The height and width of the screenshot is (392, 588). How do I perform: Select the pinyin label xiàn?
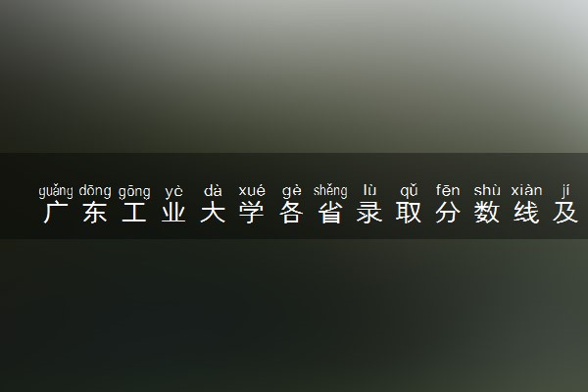[x=526, y=190]
